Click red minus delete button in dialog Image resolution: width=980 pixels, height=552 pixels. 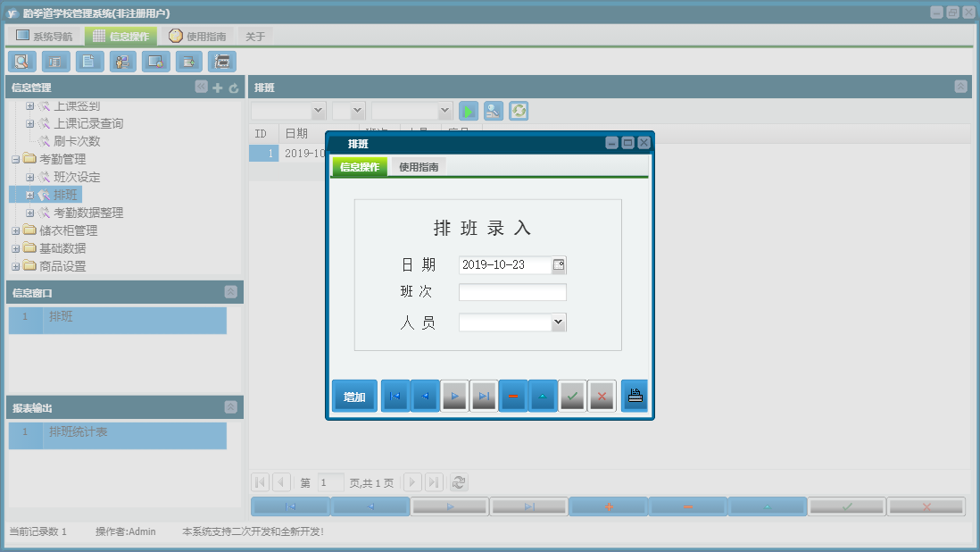[513, 396]
